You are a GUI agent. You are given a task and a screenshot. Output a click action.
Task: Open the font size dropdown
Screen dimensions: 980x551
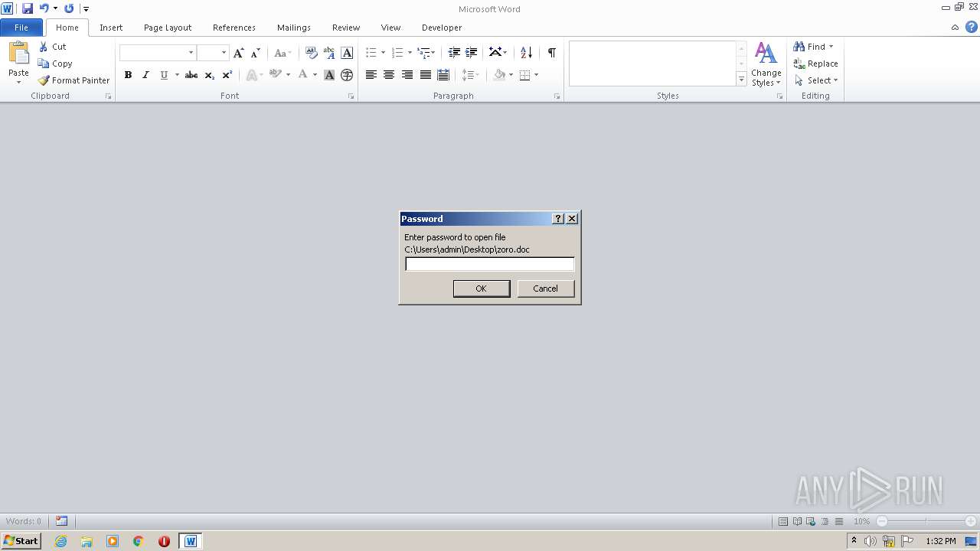click(224, 53)
